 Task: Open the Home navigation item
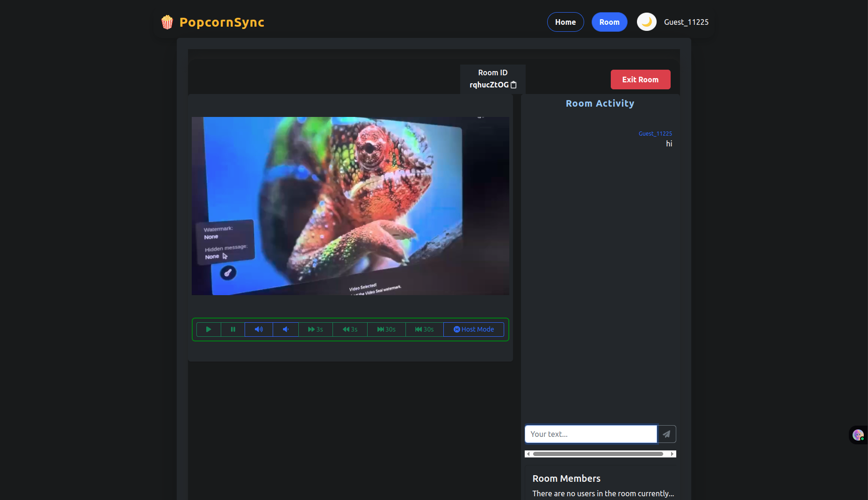click(565, 22)
